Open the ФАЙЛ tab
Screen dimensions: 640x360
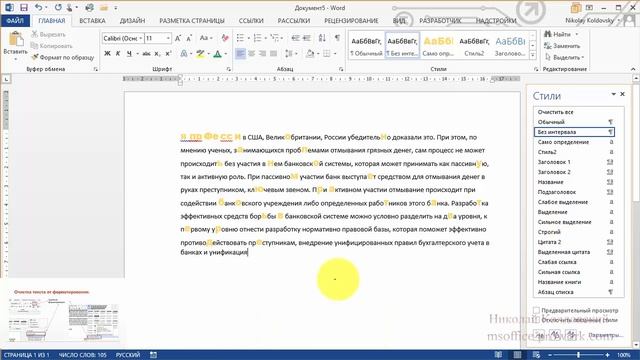[x=15, y=20]
